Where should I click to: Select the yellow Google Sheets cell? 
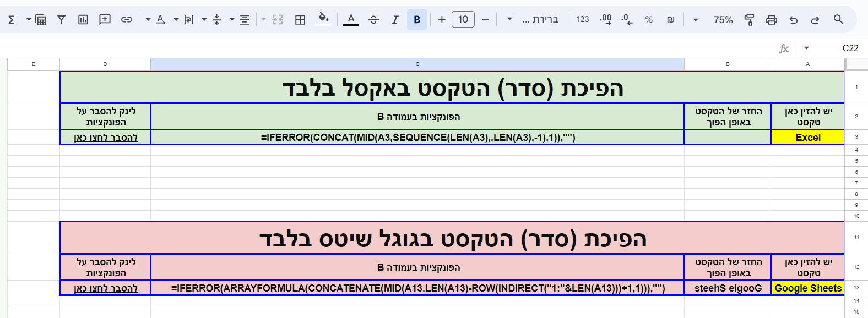[807, 288]
